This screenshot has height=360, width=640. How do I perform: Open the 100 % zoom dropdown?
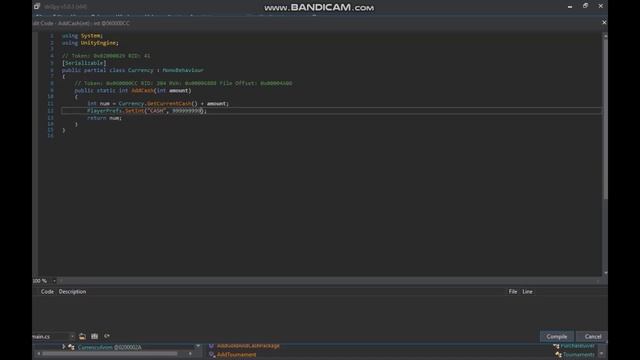click(54, 281)
